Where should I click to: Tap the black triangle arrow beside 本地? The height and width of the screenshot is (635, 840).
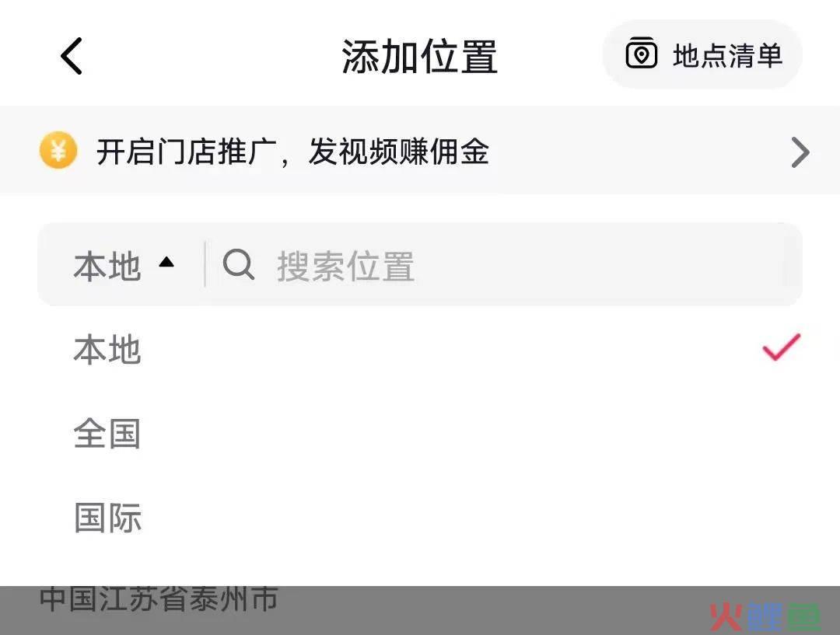(x=166, y=262)
